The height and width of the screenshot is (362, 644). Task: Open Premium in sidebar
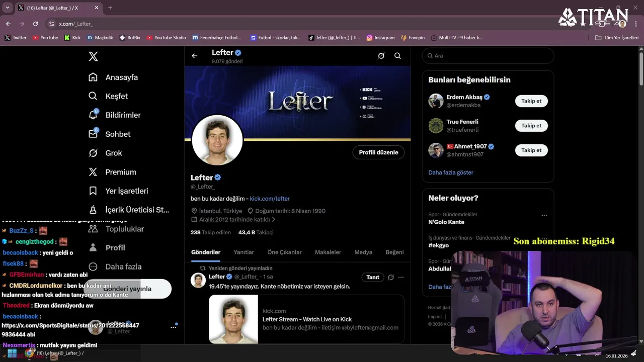(112, 172)
